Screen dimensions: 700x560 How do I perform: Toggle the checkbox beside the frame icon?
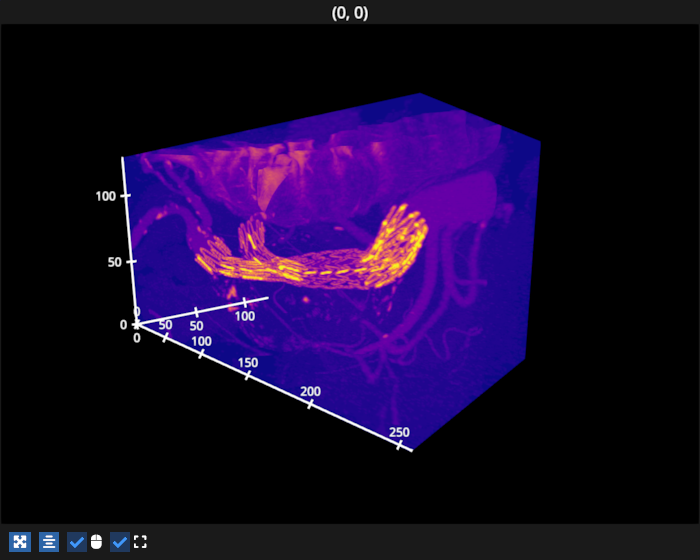[x=119, y=542]
